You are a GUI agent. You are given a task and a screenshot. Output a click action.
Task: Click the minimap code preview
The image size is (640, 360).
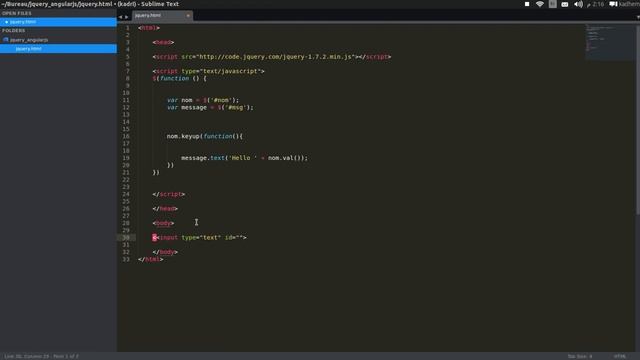[610, 42]
